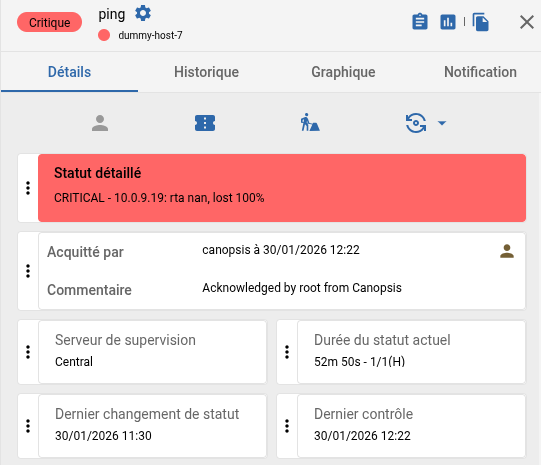Click the brown user icon beside acknowledgement

[507, 251]
